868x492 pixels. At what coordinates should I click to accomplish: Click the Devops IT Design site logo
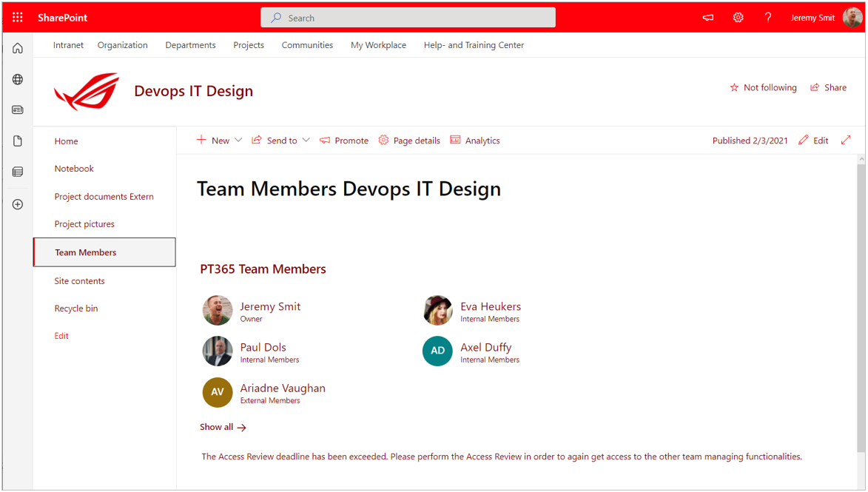(x=87, y=91)
